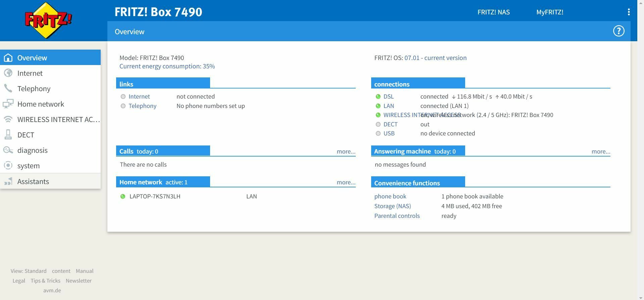Open the Newsletter footer link
Screen dimensions: 644x300
pos(79,281)
